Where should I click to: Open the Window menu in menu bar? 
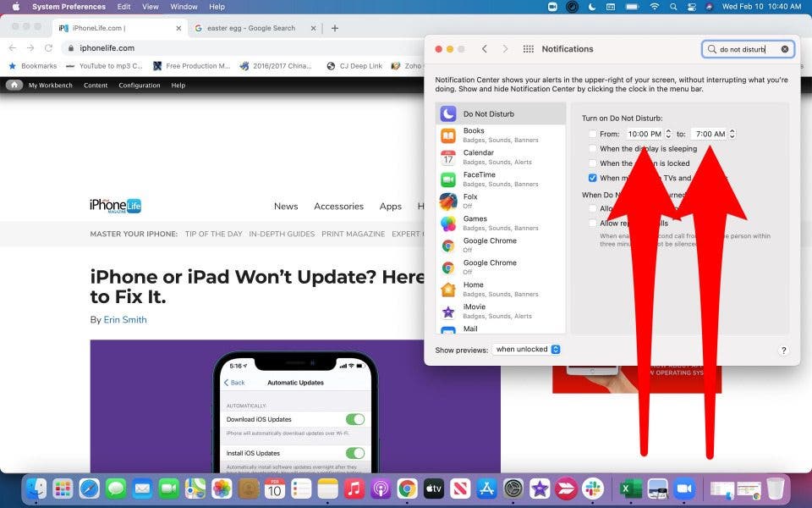point(184,7)
